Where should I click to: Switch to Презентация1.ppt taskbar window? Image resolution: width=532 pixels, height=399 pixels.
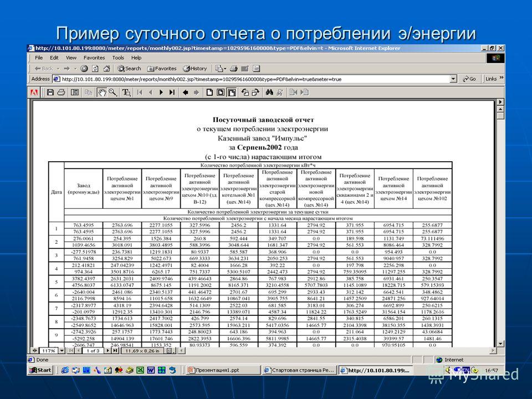[223, 370]
